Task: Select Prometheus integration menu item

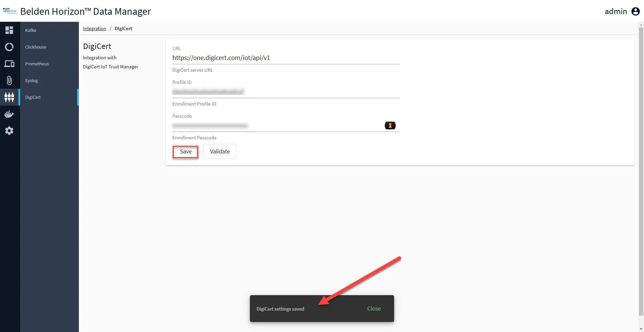Action: 49,64
